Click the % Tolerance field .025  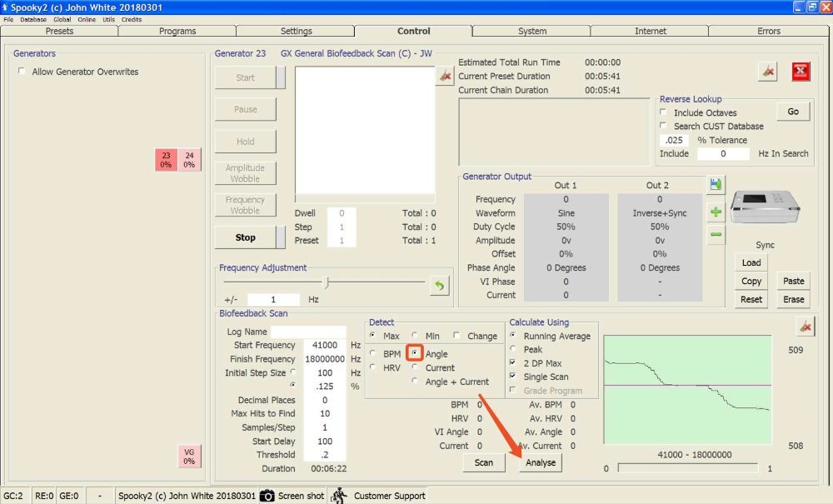674,140
